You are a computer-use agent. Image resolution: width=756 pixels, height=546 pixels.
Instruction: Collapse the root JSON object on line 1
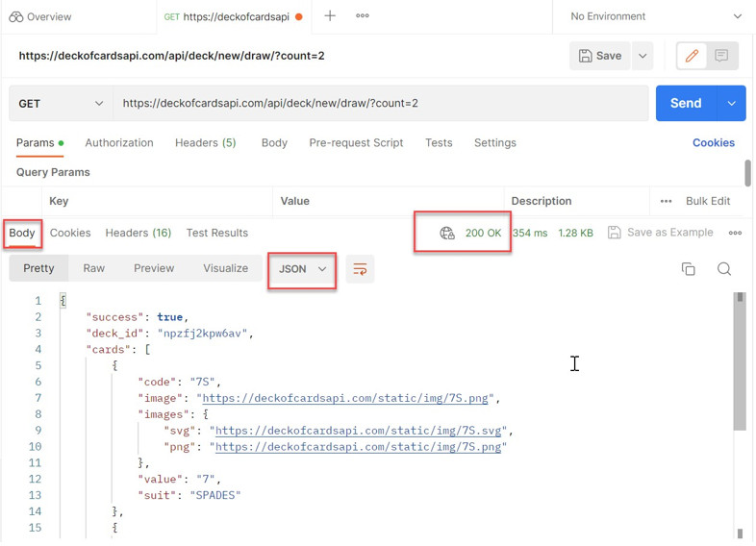click(x=63, y=301)
